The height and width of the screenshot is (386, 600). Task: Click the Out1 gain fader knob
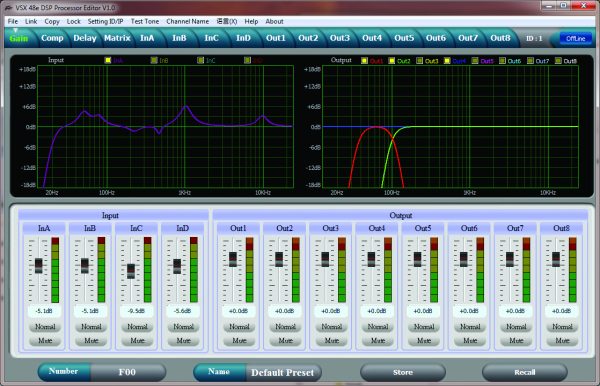tap(233, 259)
